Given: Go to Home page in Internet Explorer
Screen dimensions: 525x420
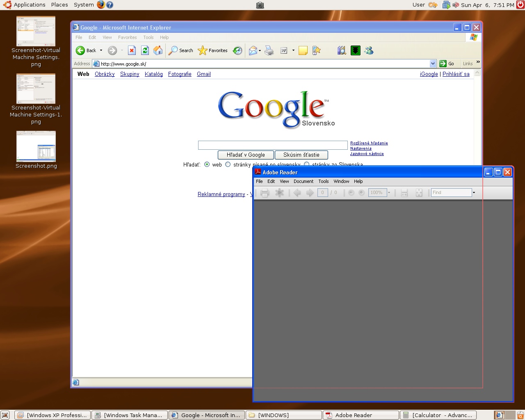Looking at the screenshot, I should (158, 50).
